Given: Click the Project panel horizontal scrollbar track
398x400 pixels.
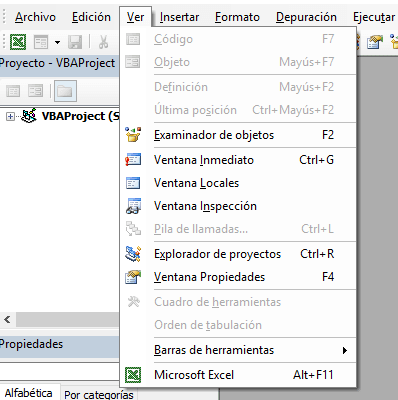Looking at the screenshot, I should 67,319.
